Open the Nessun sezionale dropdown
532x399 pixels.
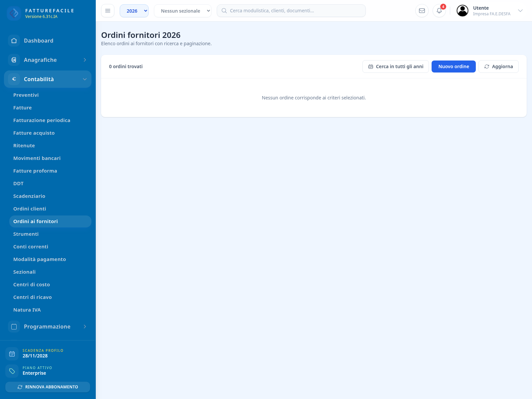pos(183,11)
